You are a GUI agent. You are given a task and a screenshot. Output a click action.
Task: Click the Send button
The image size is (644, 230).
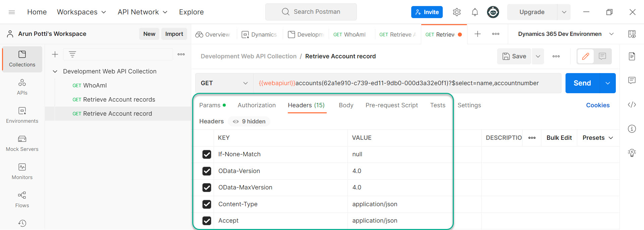coord(582,83)
